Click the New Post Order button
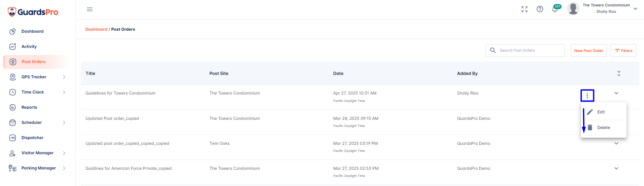Screen dimensions: 644x186 point(588,51)
